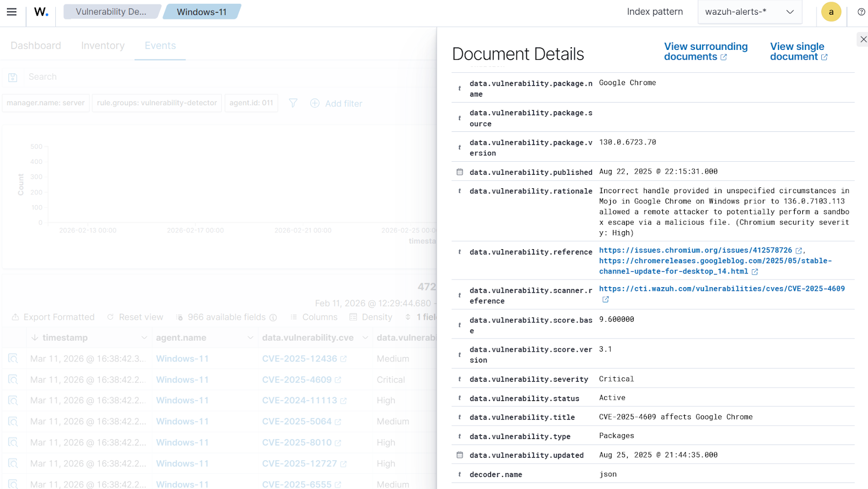The image size is (868, 489).
Task: Open View single document link
Action: [797, 52]
